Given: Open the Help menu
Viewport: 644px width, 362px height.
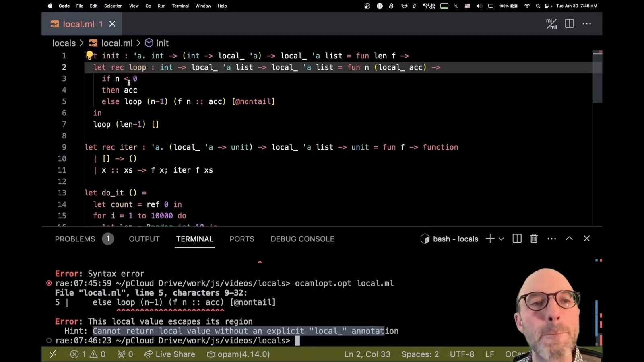Looking at the screenshot, I should (x=222, y=6).
